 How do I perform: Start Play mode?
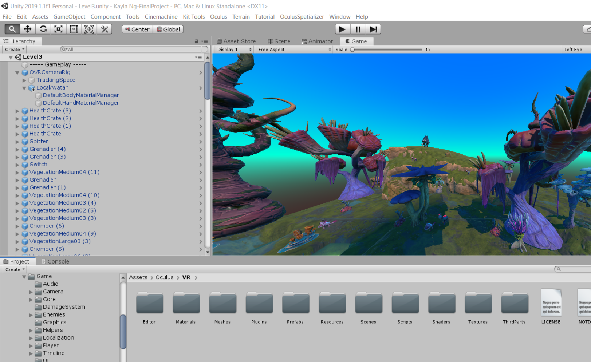[x=342, y=29]
